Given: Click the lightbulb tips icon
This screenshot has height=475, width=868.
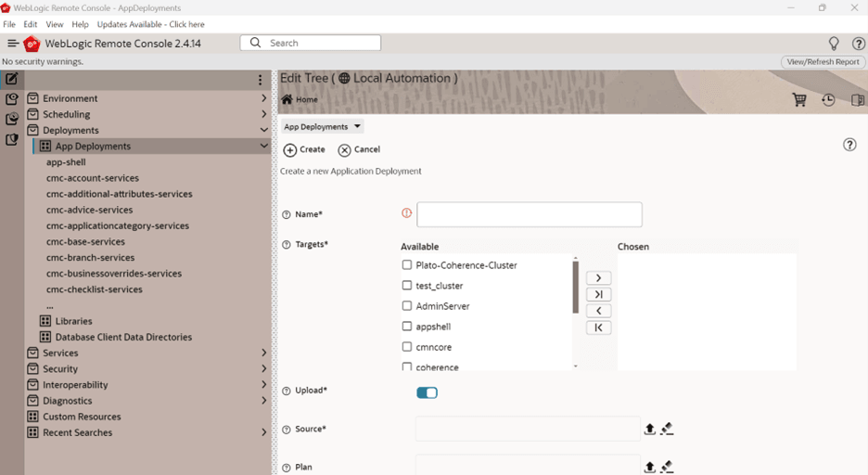Looking at the screenshot, I should click(x=833, y=44).
